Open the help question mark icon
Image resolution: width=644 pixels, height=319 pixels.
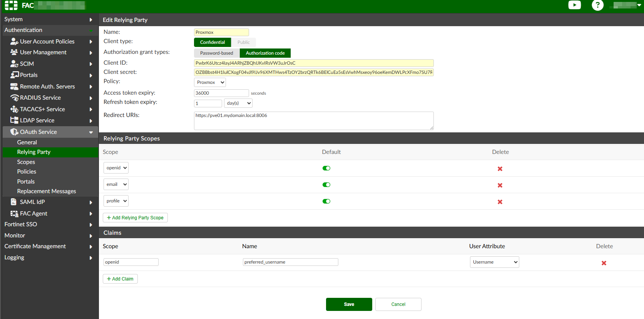click(x=597, y=5)
